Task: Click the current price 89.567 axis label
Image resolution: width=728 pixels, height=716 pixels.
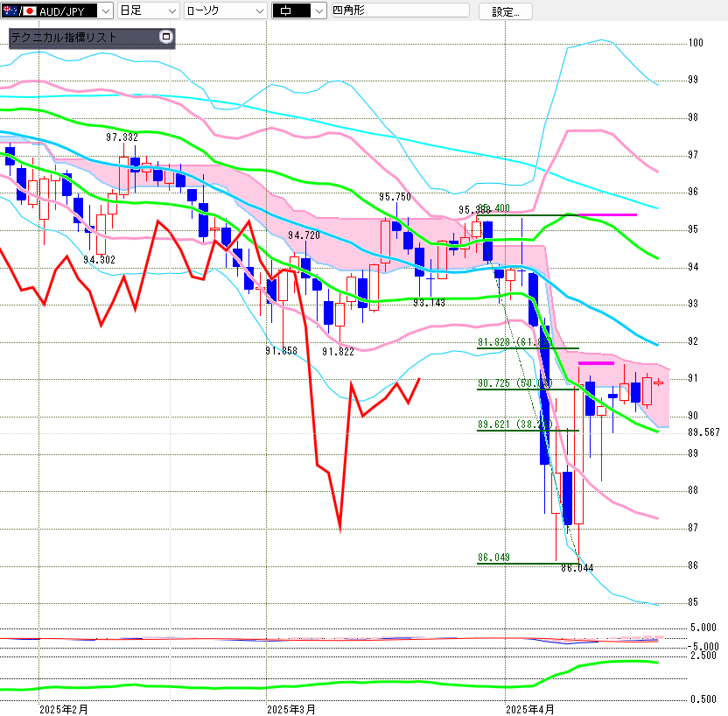Action: click(x=703, y=432)
